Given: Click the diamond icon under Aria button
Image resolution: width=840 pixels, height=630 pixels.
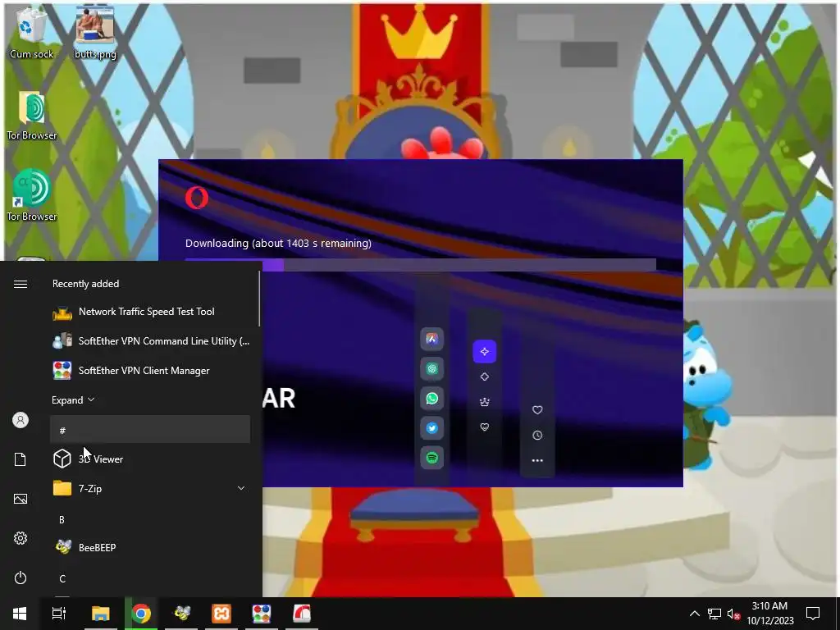Looking at the screenshot, I should tap(484, 377).
